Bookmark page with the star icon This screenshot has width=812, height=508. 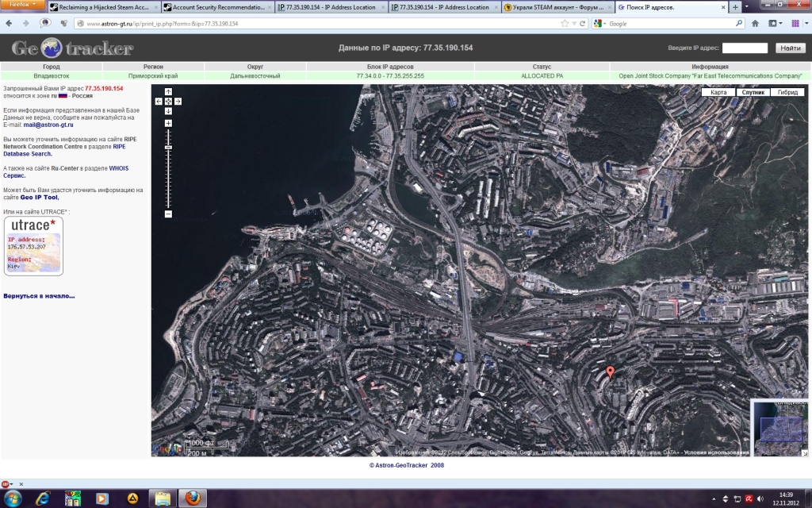pyautogui.click(x=564, y=24)
